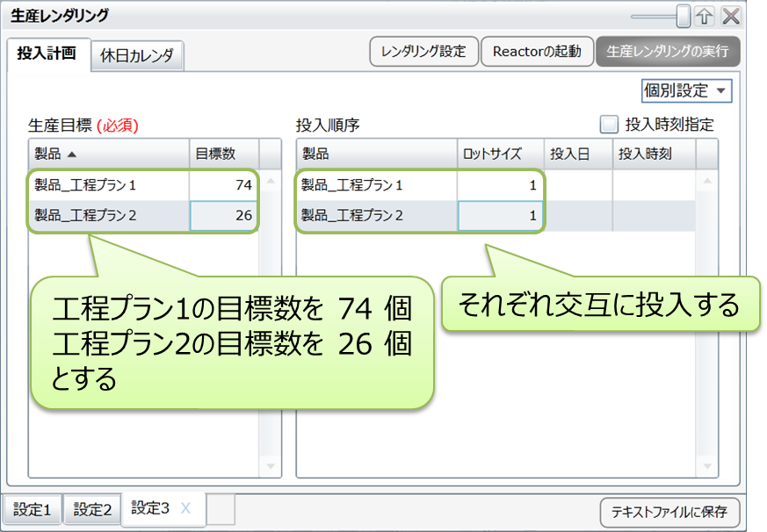Run 生産レンダリングの実行 button

[x=667, y=52]
